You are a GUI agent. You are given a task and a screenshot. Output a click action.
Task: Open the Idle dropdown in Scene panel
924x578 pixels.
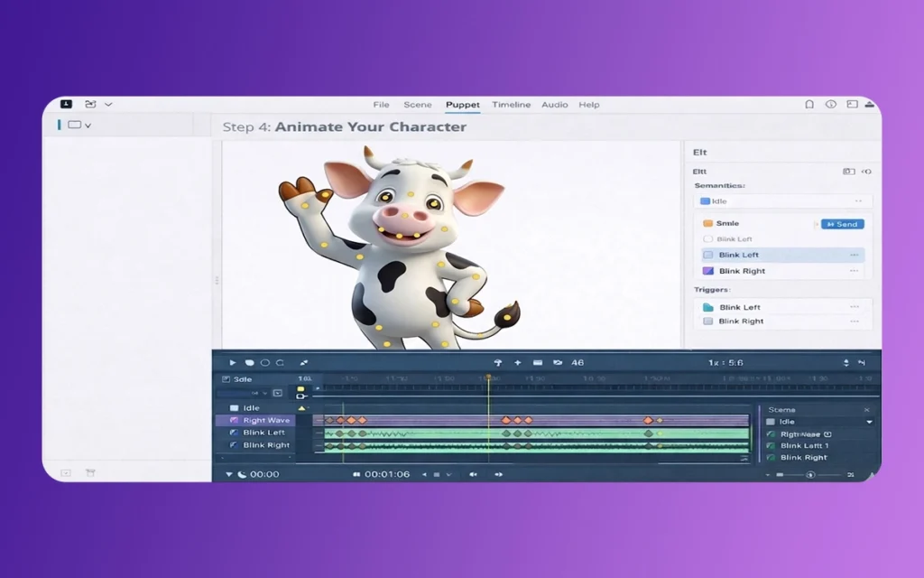point(869,422)
